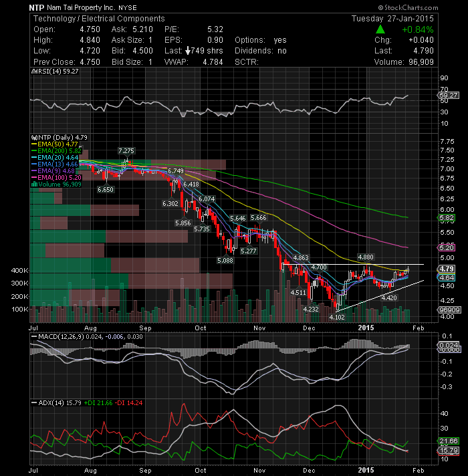Click the 6.302 price label
This screenshot has width=468, height=476.
(170, 204)
